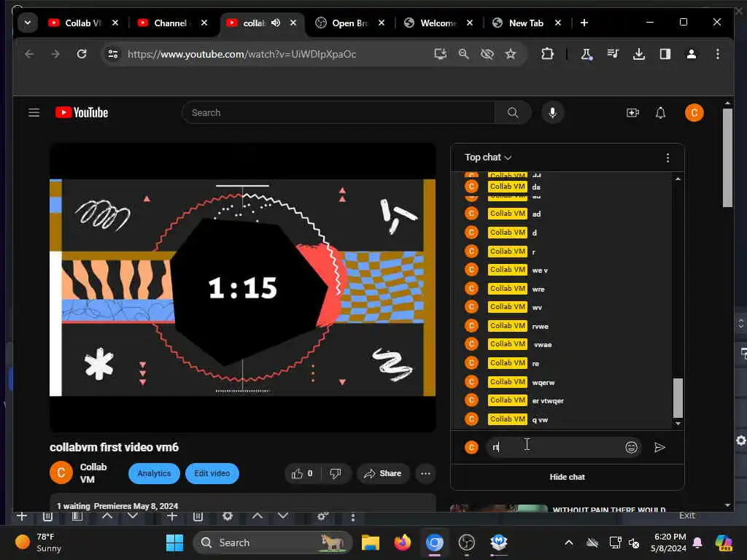Open File Explorer from taskbar

tap(370, 542)
